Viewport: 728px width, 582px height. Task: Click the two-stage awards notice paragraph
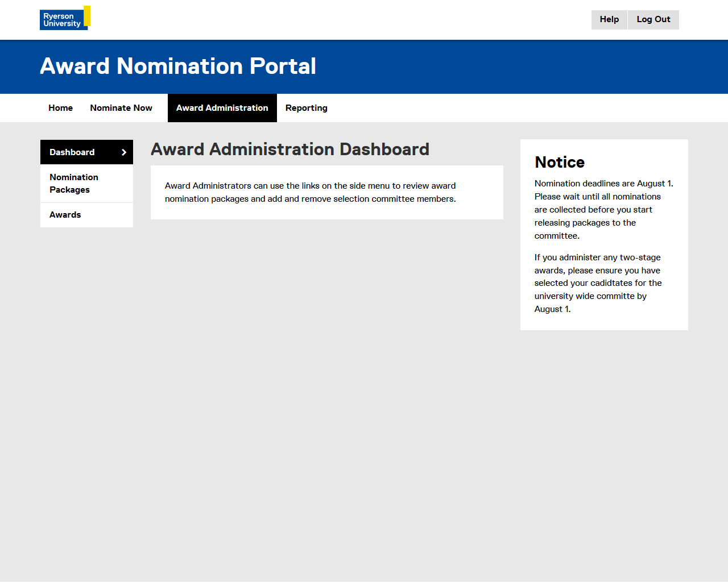597,283
